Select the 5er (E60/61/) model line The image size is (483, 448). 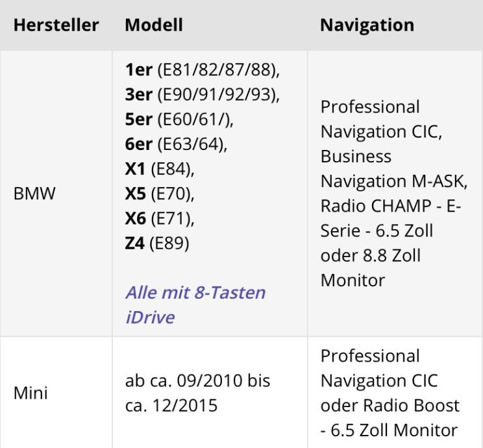tap(180, 119)
